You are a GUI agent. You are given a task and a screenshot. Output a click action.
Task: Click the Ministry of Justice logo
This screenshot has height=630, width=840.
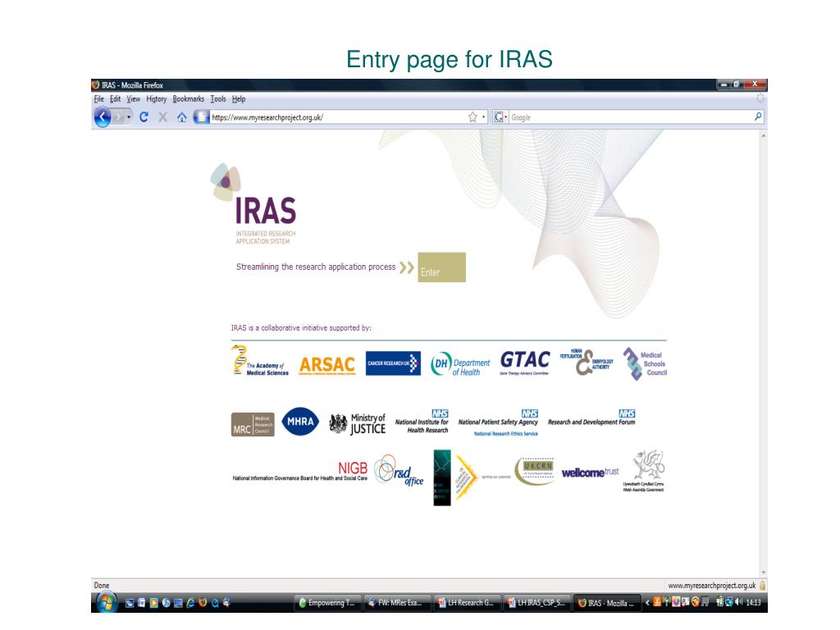click(x=358, y=424)
